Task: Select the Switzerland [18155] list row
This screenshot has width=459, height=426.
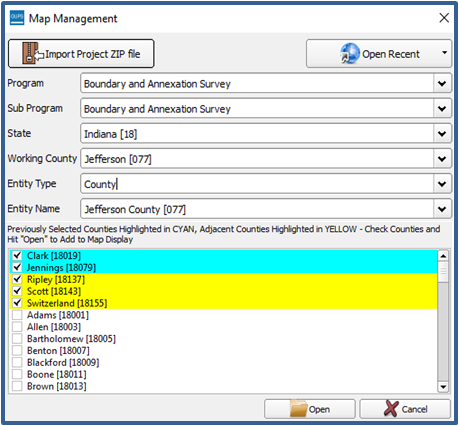Action: tap(223, 303)
